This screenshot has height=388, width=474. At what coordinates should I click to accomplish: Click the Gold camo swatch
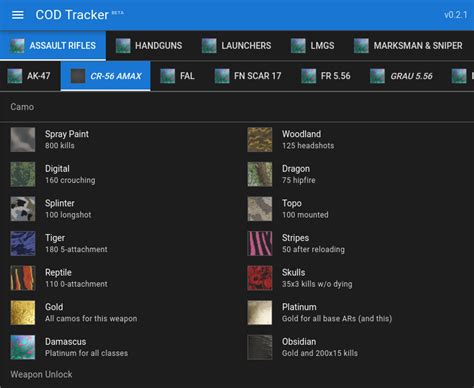pyautogui.click(x=23, y=313)
